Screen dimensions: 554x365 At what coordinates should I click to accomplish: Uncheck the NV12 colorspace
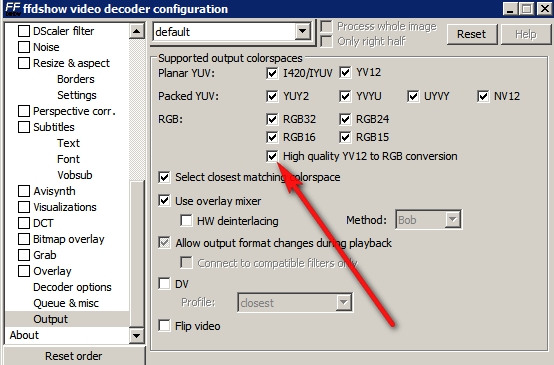click(x=483, y=96)
